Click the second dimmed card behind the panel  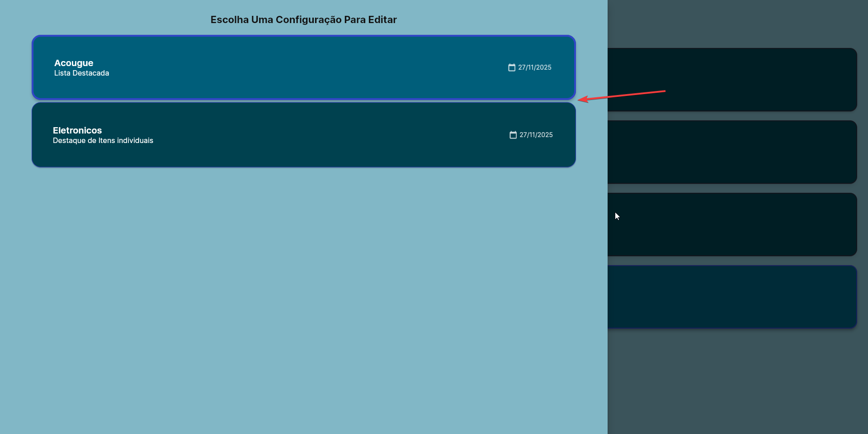pyautogui.click(x=731, y=152)
